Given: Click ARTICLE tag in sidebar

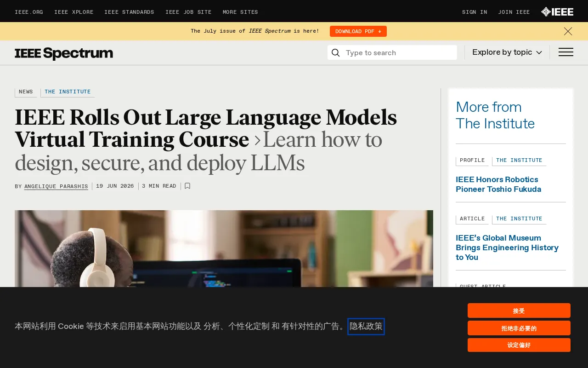Looking at the screenshot, I should 472,219.
